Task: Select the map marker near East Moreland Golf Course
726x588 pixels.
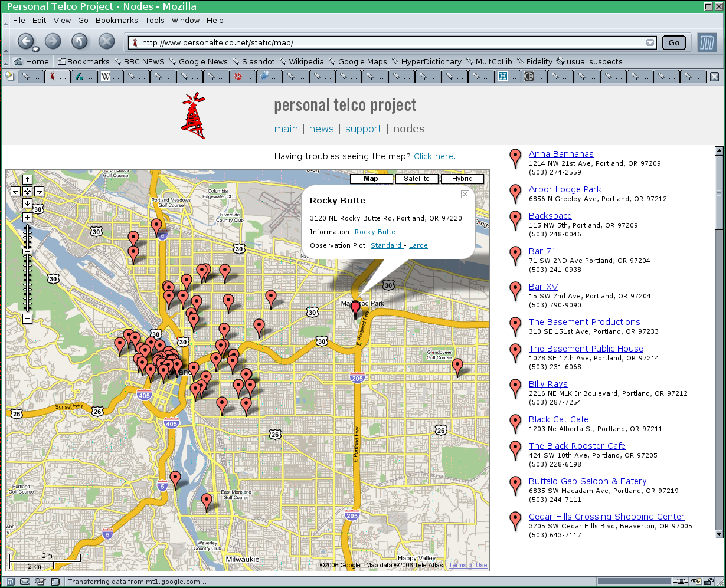Action: point(206,502)
